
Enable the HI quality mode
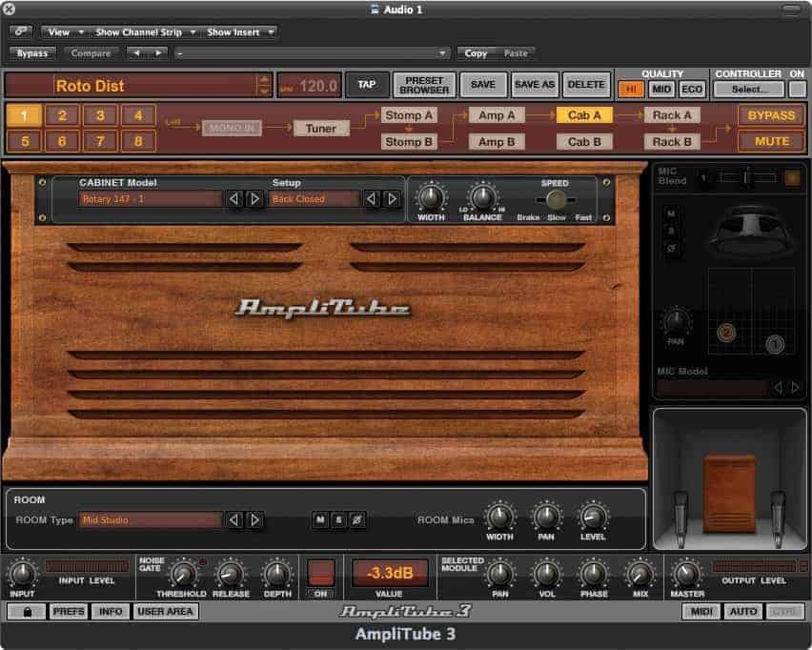(631, 89)
